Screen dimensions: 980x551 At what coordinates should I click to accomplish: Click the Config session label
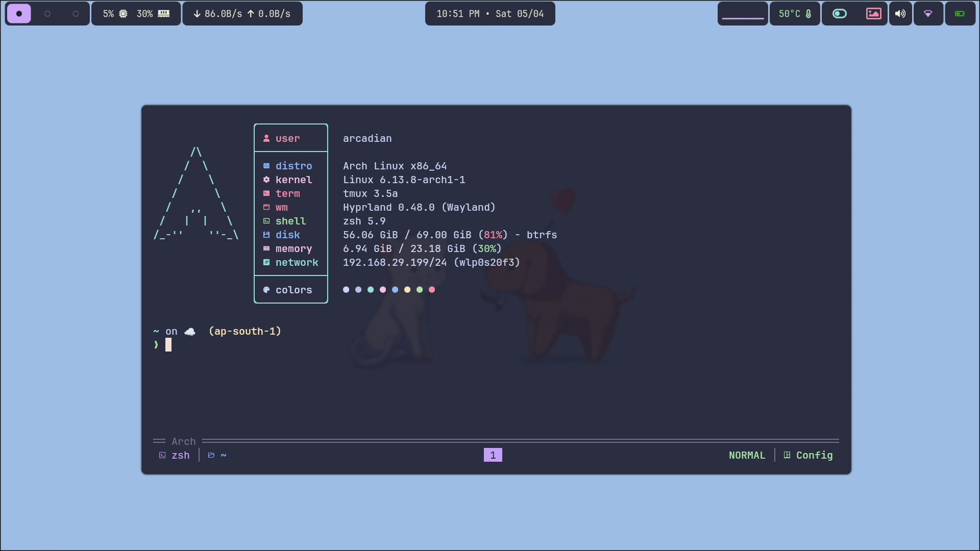point(815,455)
